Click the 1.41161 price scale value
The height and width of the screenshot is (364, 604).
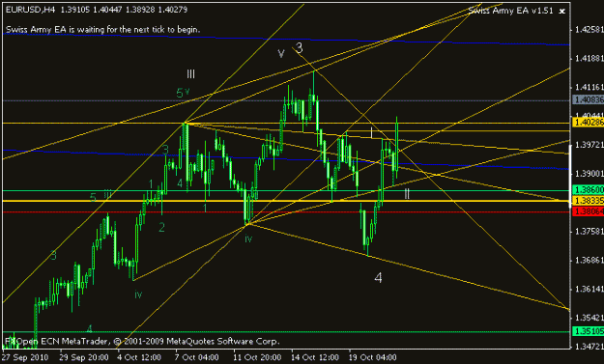point(589,87)
